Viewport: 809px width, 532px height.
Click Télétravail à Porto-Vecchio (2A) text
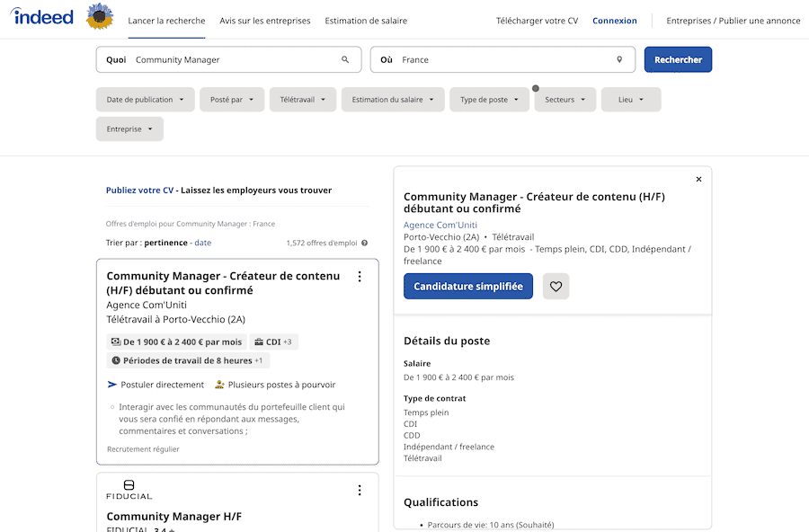point(176,319)
